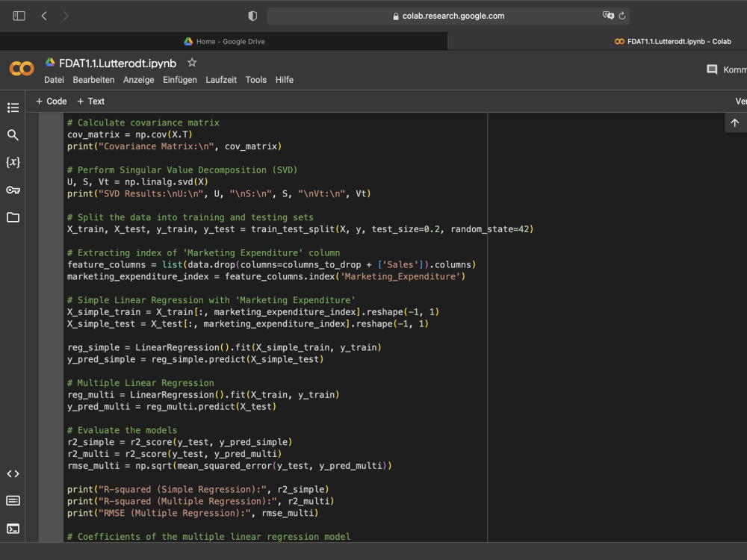Click the code cell's left gutter
This screenshot has height=560, width=747.
[x=51, y=327]
